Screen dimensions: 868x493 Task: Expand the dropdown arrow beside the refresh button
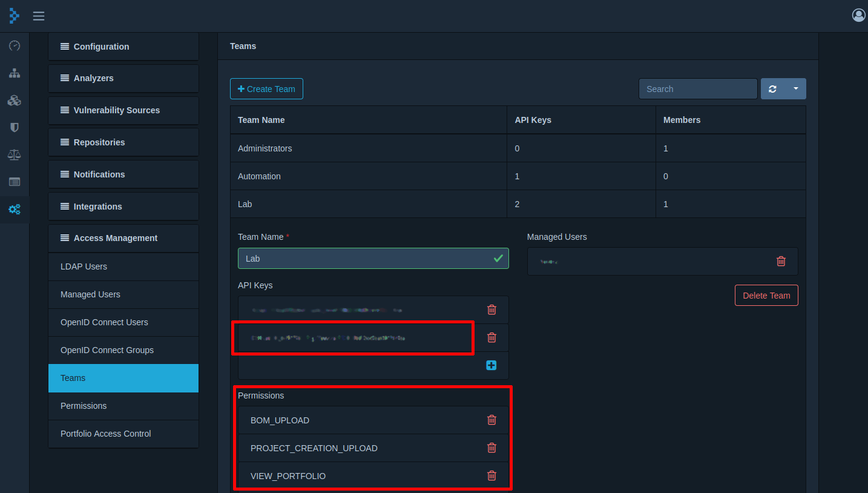[x=795, y=88]
